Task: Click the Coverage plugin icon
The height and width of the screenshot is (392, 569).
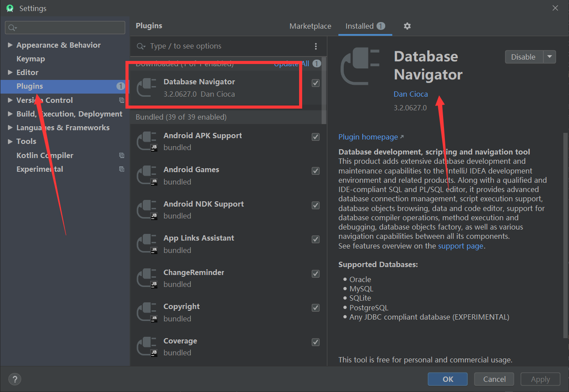Action: point(147,347)
